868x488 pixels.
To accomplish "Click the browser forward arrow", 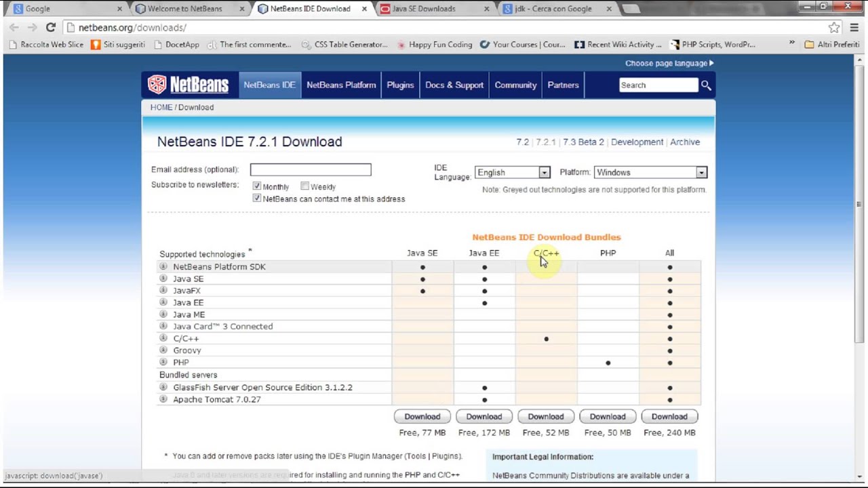I will click(32, 27).
